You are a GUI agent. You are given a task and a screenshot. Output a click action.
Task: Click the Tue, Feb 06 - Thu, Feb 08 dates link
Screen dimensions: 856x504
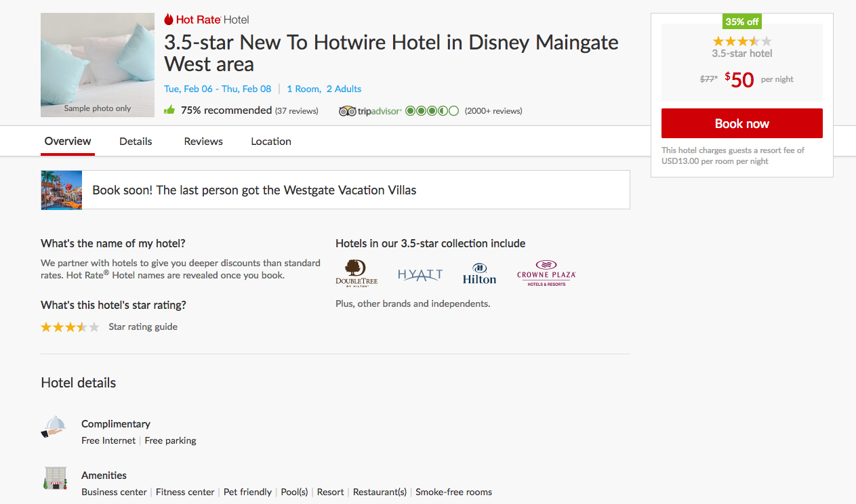[218, 89]
